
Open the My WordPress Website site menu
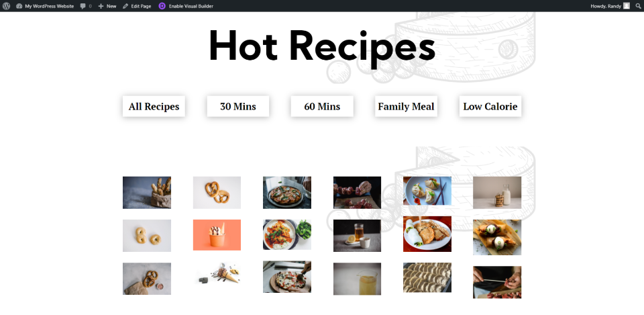click(45, 6)
